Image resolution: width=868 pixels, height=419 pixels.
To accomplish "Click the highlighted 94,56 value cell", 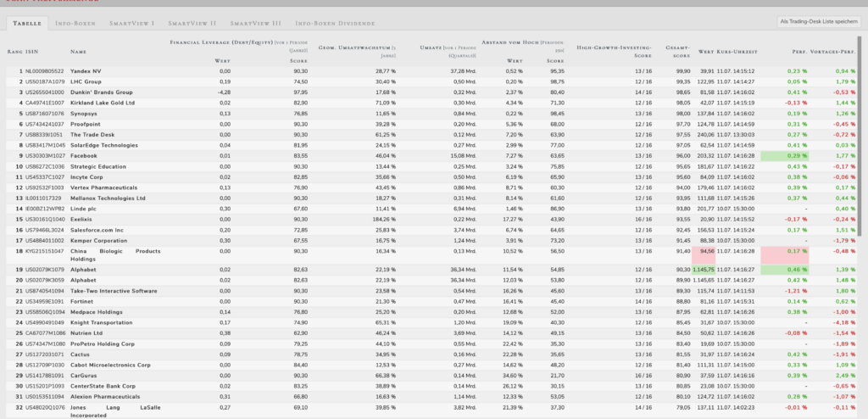I will [x=704, y=255].
